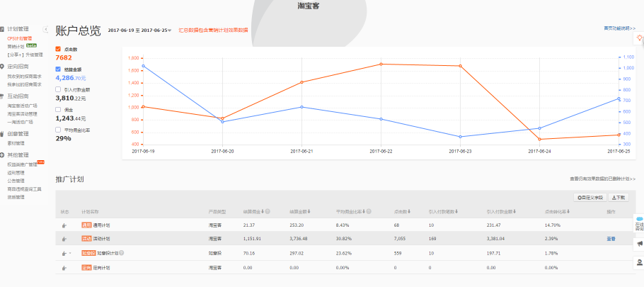Click the help icon next to 如意投计划
Viewport: 644px width, 287px height.
coord(122,252)
